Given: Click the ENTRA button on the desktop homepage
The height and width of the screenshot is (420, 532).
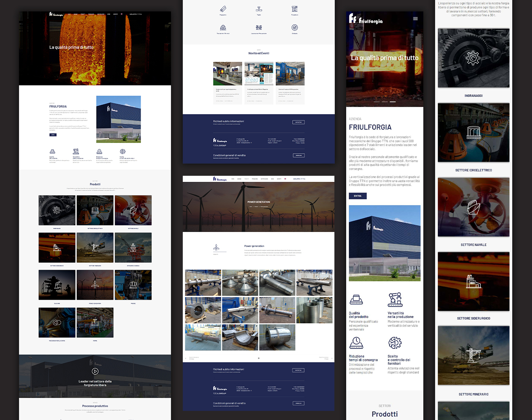Looking at the screenshot, I should pos(53,135).
